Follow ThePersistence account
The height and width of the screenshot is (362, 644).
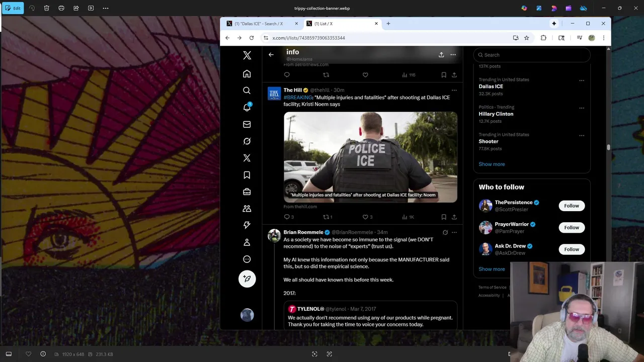[x=572, y=206]
